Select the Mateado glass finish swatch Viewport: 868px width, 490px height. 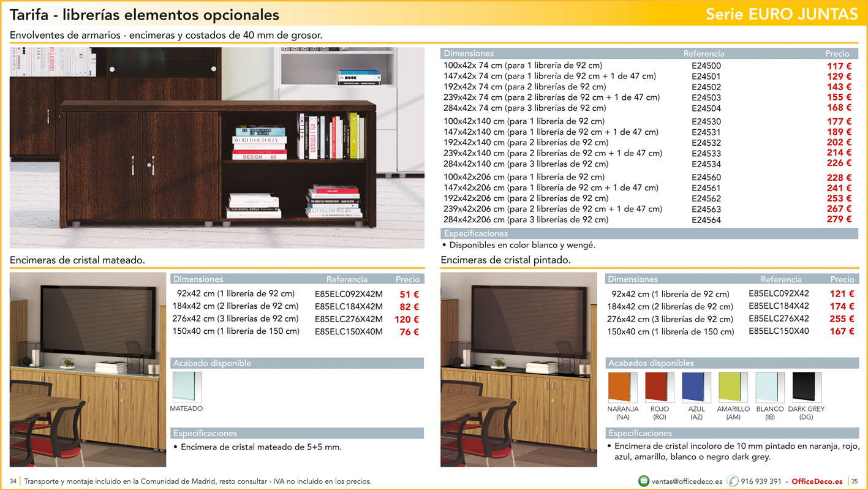pos(187,387)
